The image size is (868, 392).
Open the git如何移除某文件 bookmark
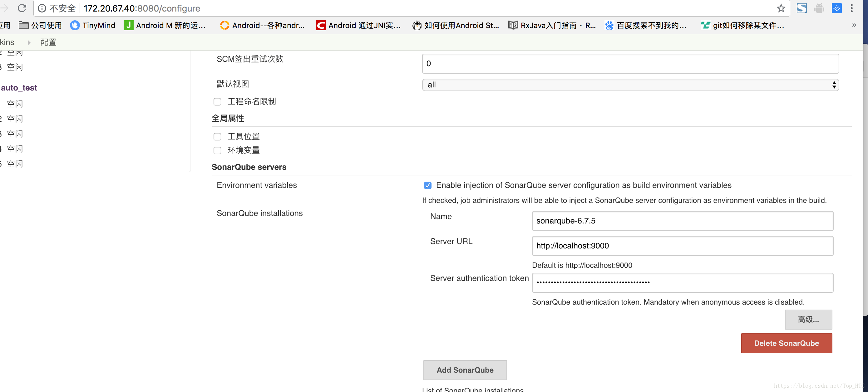[742, 25]
